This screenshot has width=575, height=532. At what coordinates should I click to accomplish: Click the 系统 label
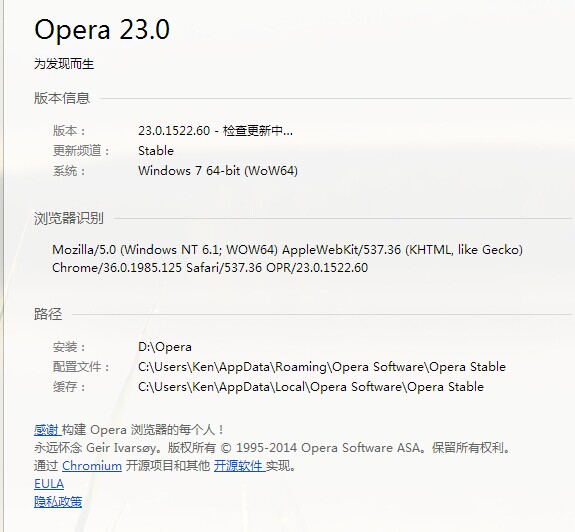(69, 170)
